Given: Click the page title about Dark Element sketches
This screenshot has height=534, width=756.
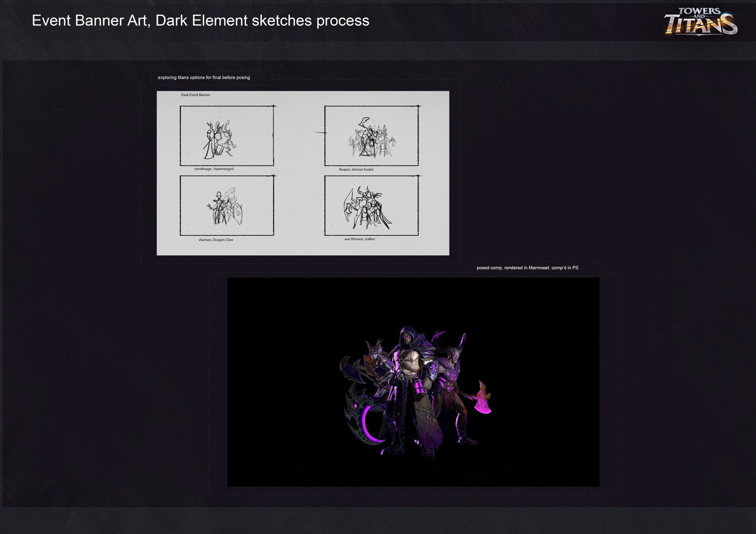Looking at the screenshot, I should [x=200, y=20].
